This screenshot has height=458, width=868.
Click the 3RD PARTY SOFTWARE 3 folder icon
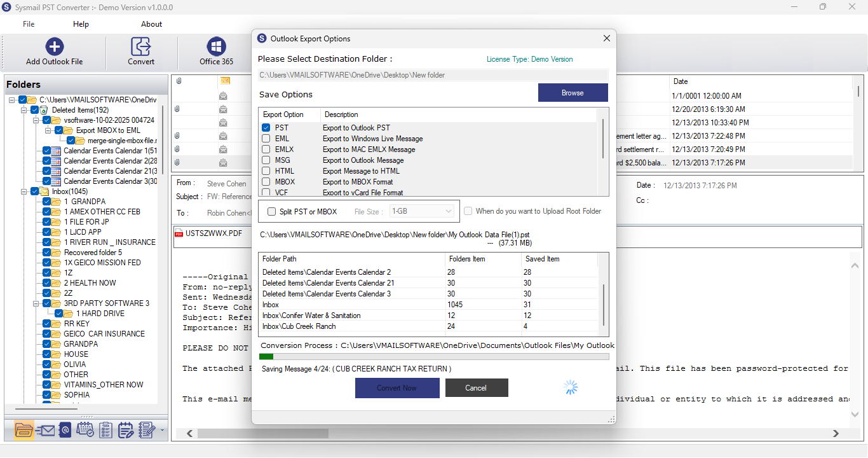click(x=57, y=303)
